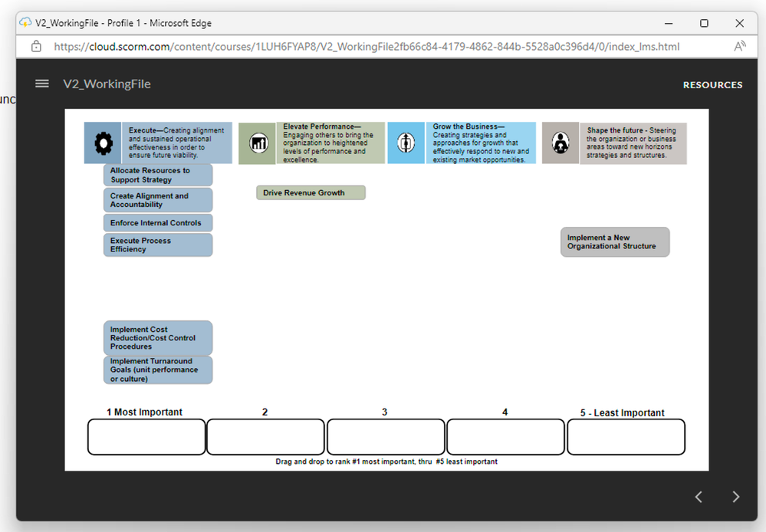Click the drag and drop instruction text
The height and width of the screenshot is (532, 766).
tap(386, 461)
